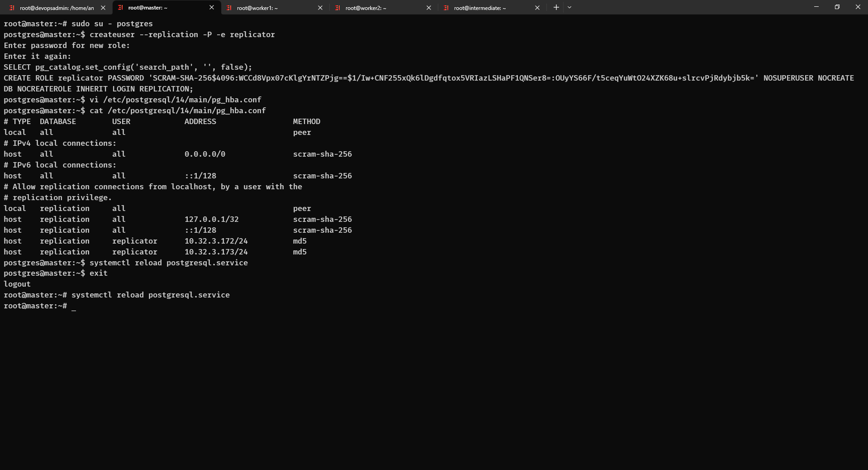Viewport: 868px width, 470px height.
Task: Click the 'root@master:~# systemctl reload postgresql.service' line
Action: tap(117, 295)
